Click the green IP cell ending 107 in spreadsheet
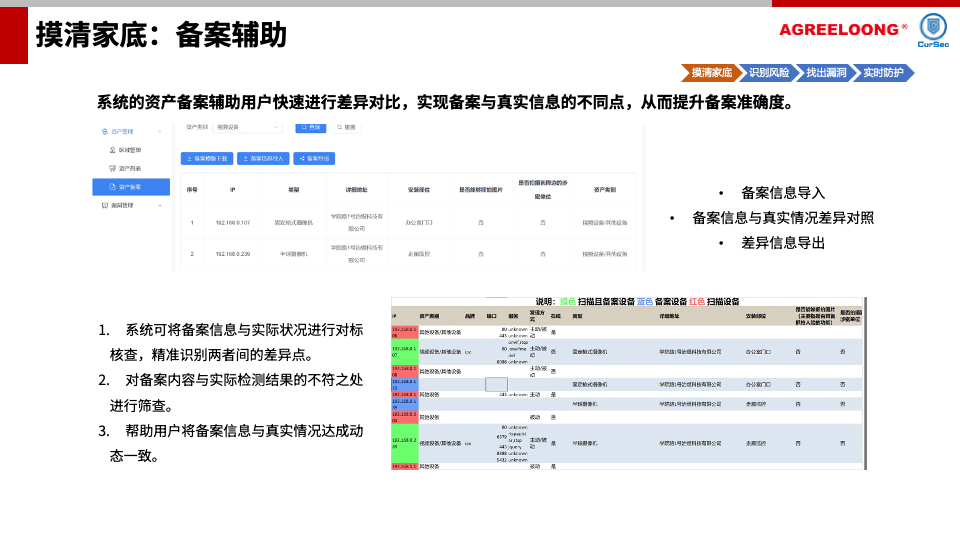960x540 pixels. pos(404,351)
